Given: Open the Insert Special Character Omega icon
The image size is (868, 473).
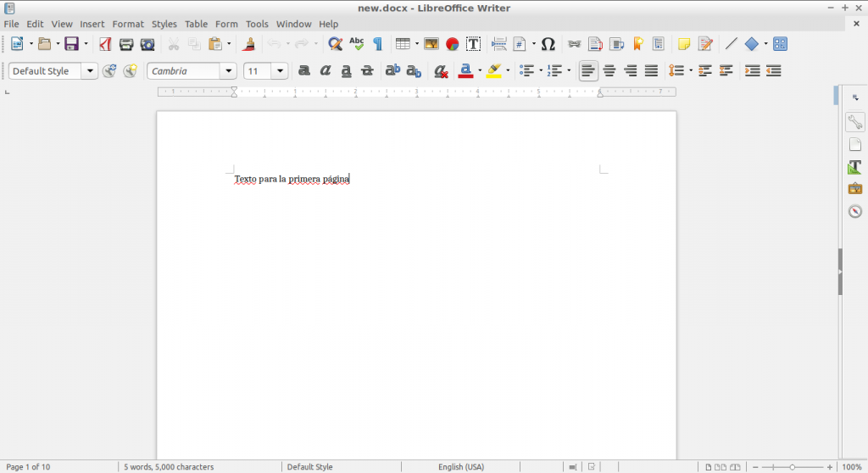Looking at the screenshot, I should point(548,44).
